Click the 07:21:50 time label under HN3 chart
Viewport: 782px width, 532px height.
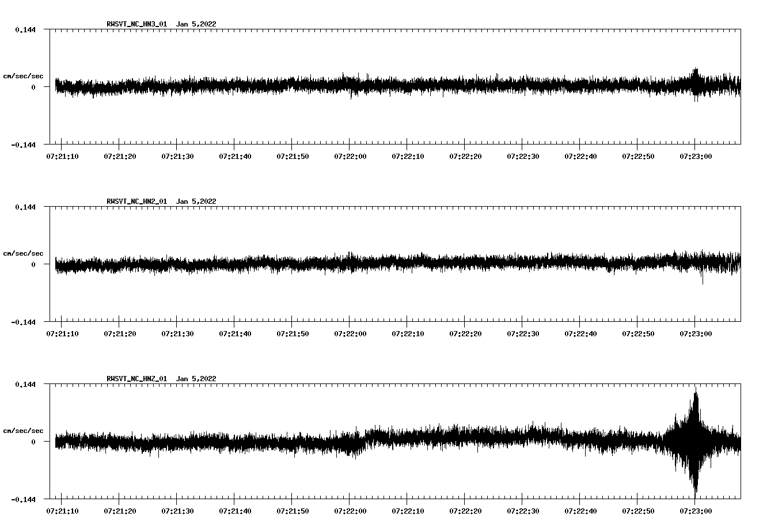pos(293,156)
